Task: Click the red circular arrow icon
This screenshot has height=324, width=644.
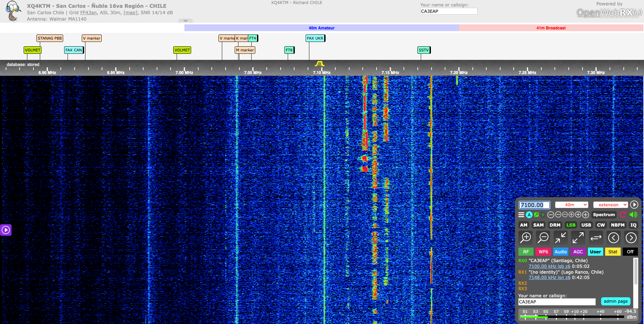Action: [623, 215]
